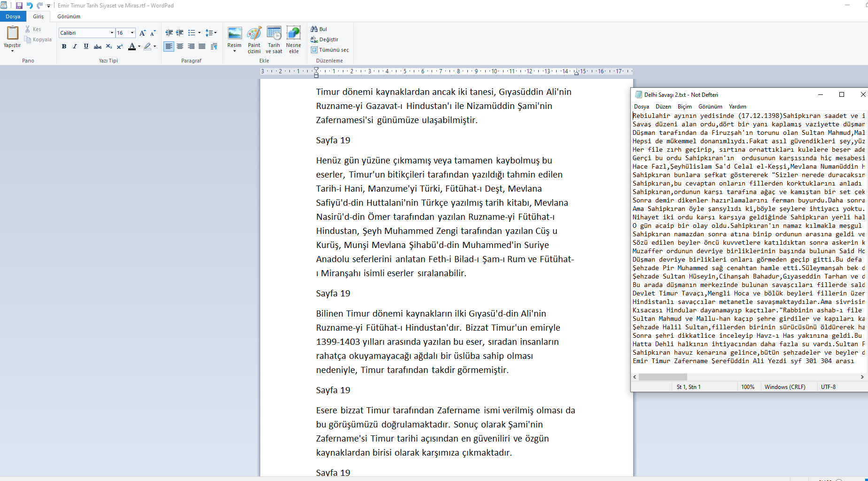
Task: Click the Değiştir replace button
Action: pyautogui.click(x=325, y=39)
